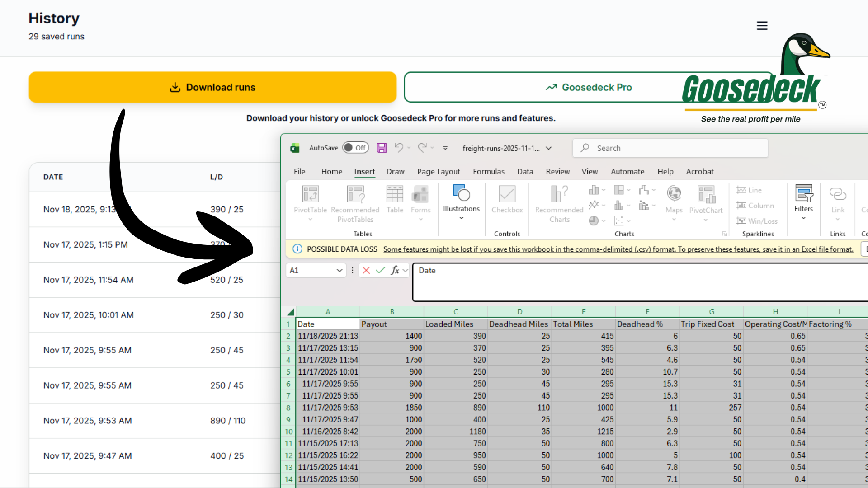The height and width of the screenshot is (488, 868).
Task: Switch to the Formulas tab
Action: coord(489,172)
